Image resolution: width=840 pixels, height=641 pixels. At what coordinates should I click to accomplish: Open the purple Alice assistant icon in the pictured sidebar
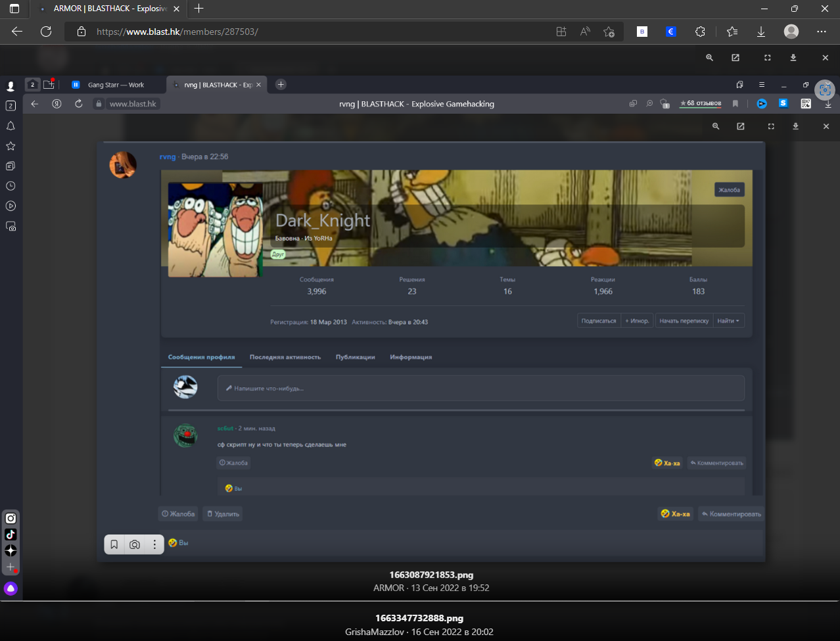point(11,588)
